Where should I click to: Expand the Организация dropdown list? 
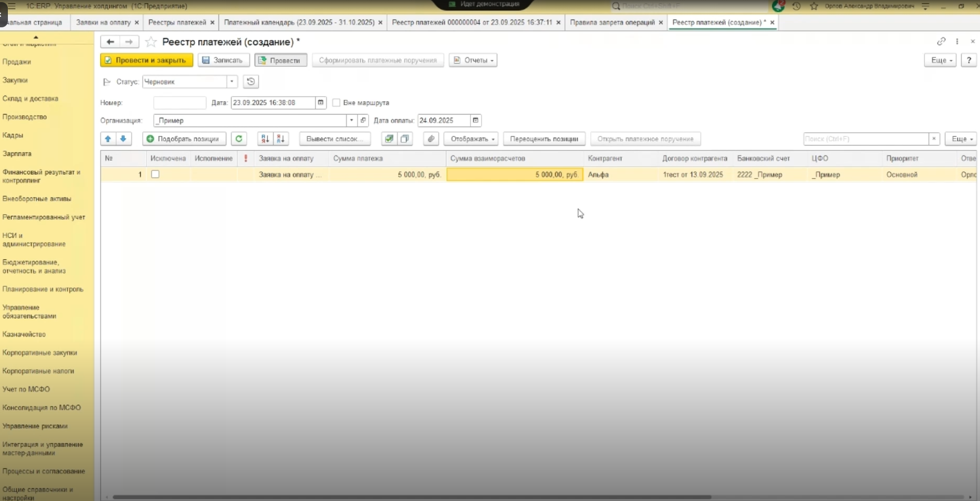point(351,121)
